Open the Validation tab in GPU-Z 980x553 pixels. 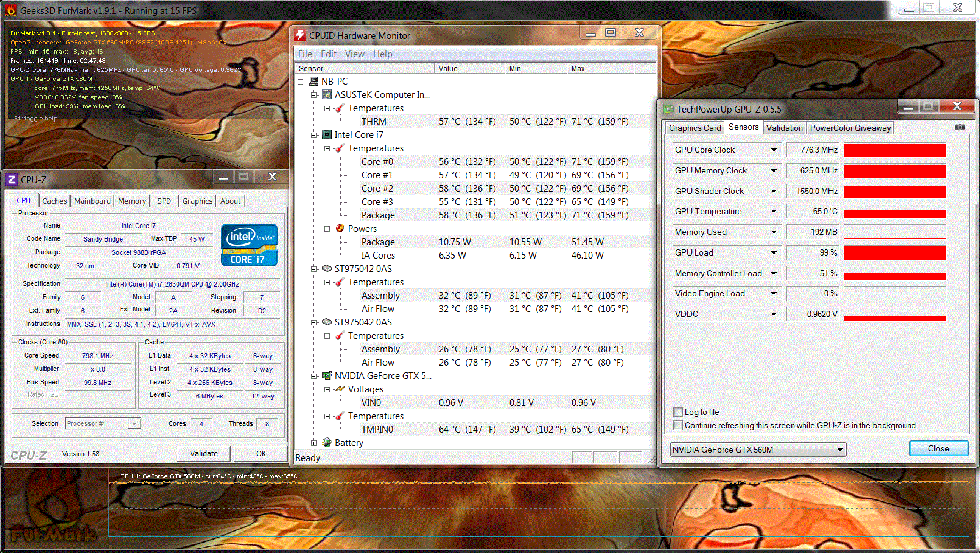(785, 128)
